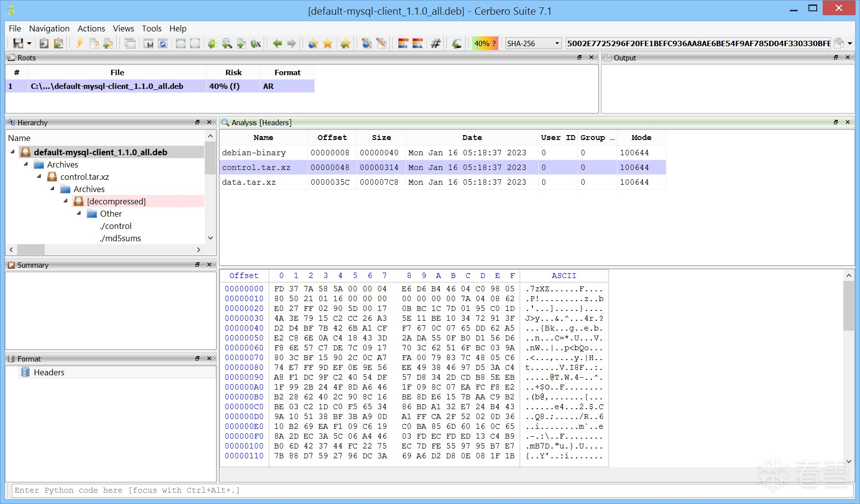Close the Hierarchy panel
Screen dimensions: 860x504
click(209, 122)
